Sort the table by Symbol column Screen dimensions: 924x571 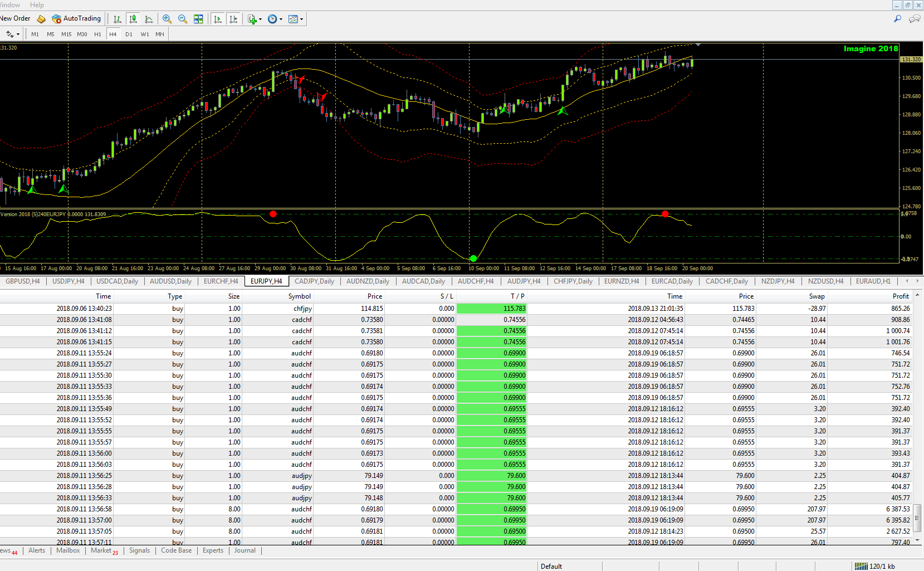pyautogui.click(x=300, y=296)
